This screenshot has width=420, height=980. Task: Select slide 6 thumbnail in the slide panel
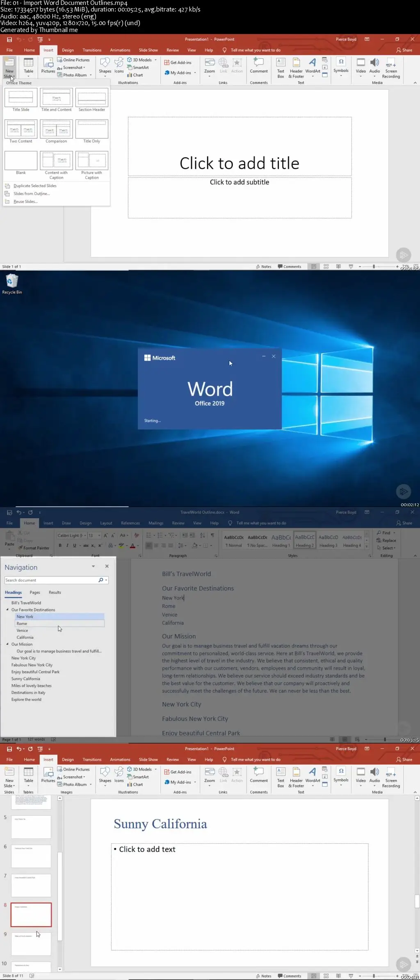pyautogui.click(x=31, y=856)
